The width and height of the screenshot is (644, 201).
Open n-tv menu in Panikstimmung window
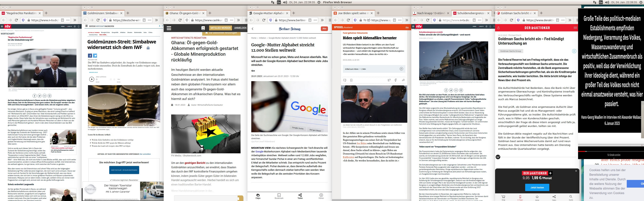2,26
